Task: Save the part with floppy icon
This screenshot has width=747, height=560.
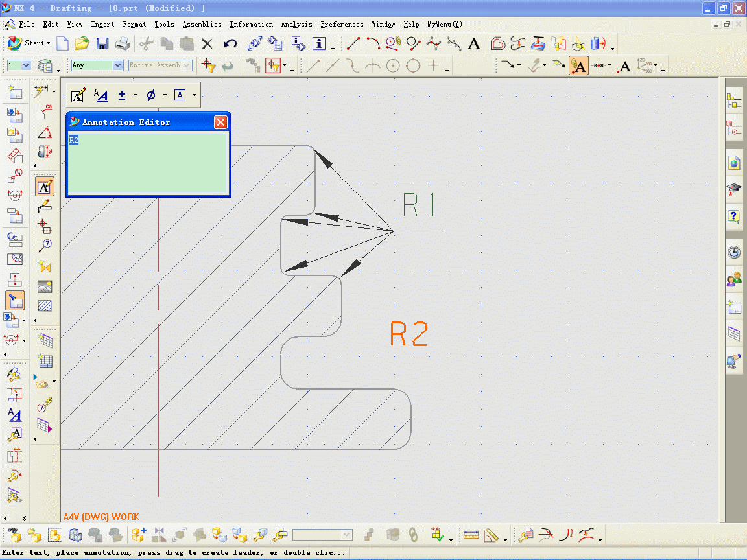Action: click(102, 44)
